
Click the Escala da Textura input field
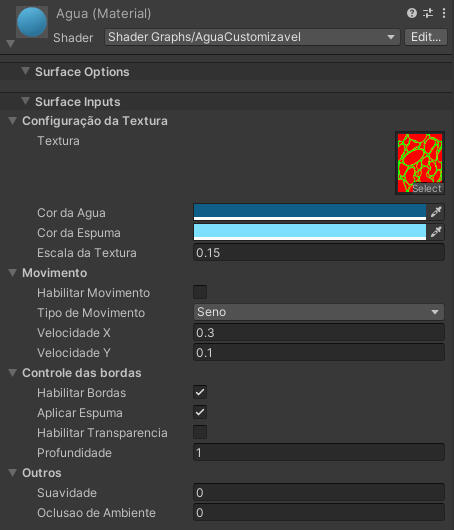coord(319,252)
